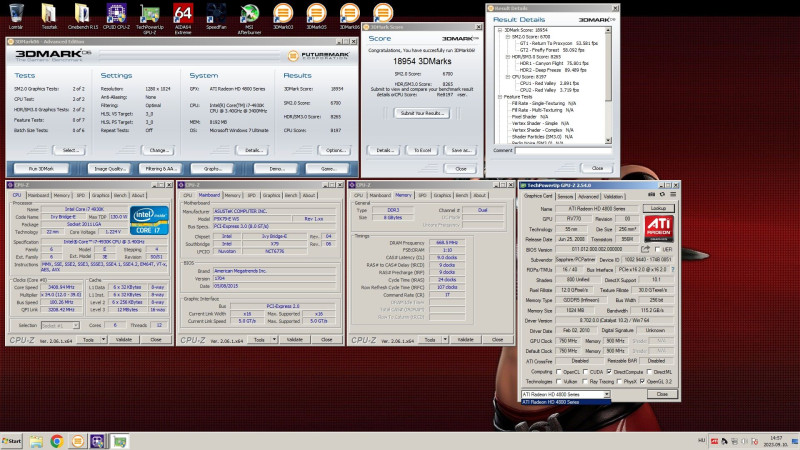
Task: Click Submit Your Results in Score window
Action: click(x=422, y=113)
